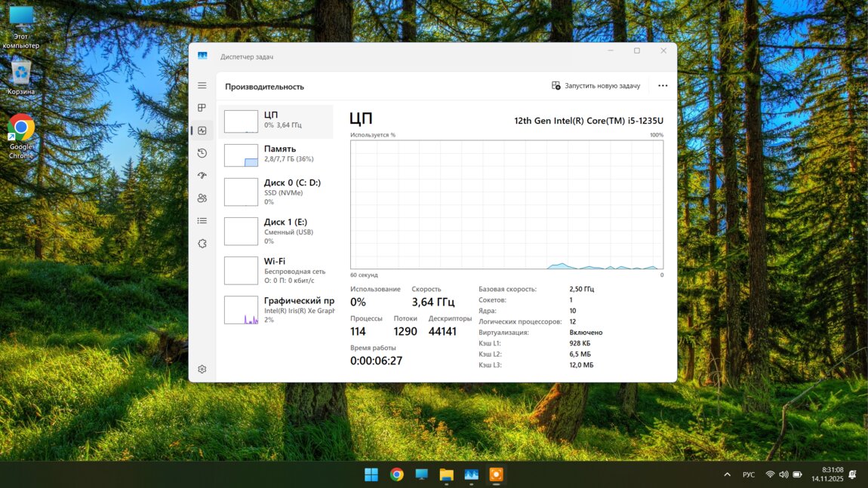868x488 pixels.
Task: Expand the hamburger navigation menu
Action: (202, 86)
